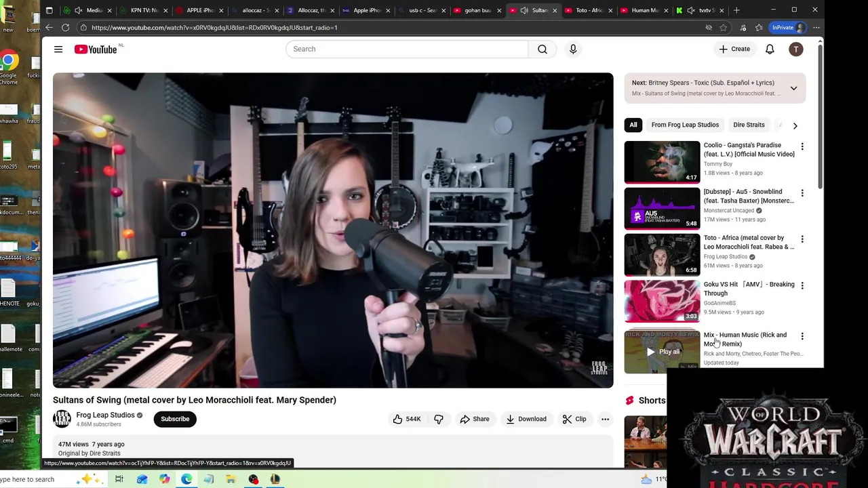Open options for Toto Africa video

click(802, 239)
